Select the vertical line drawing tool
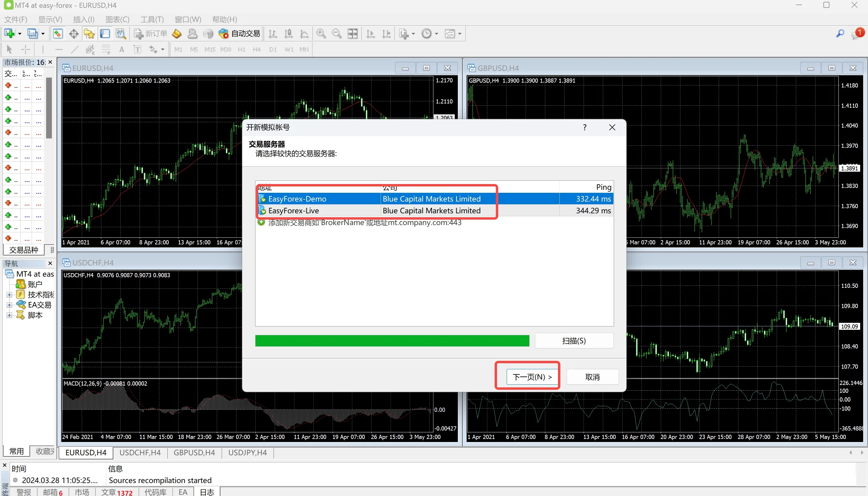The image size is (868, 496). pyautogui.click(x=43, y=50)
